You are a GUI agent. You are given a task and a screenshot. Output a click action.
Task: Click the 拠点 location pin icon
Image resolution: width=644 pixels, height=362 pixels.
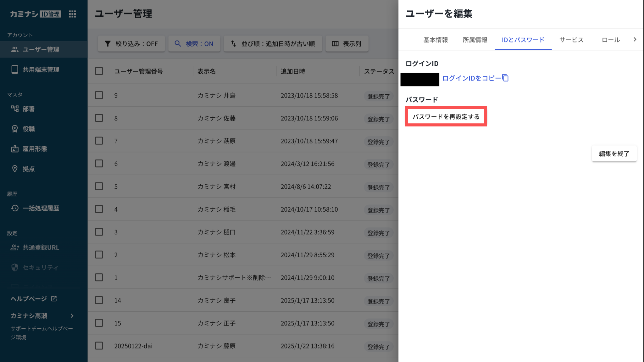[14, 169]
